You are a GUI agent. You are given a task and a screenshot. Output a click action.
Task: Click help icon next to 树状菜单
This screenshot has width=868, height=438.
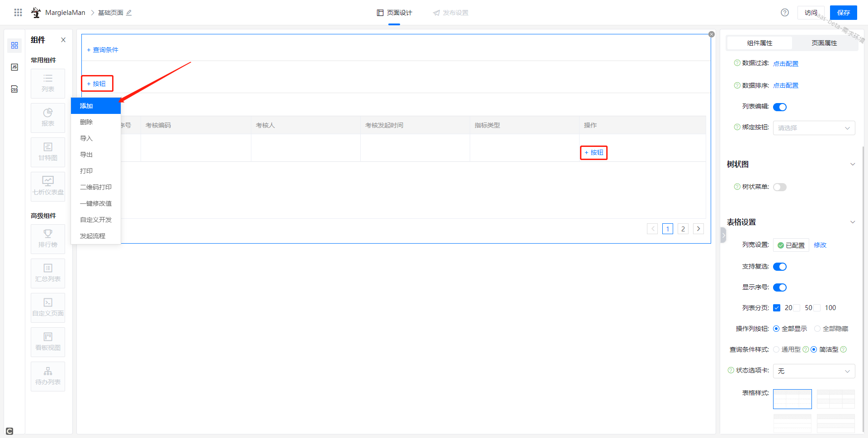pos(737,187)
